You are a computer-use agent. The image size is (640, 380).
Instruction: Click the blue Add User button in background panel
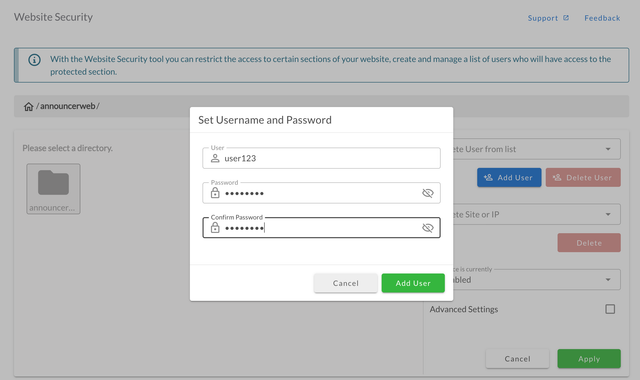click(x=509, y=178)
